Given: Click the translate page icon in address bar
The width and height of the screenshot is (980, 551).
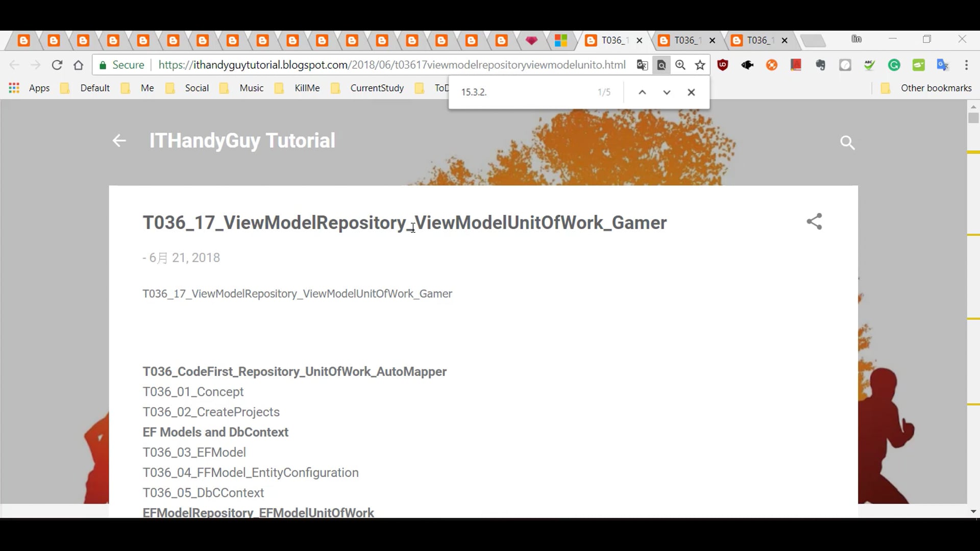Looking at the screenshot, I should pos(642,65).
